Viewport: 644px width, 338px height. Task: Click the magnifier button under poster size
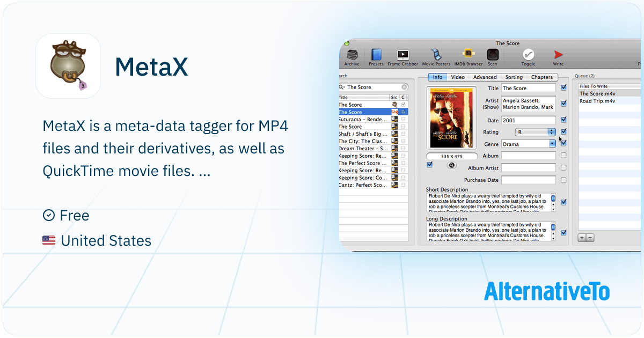click(451, 165)
